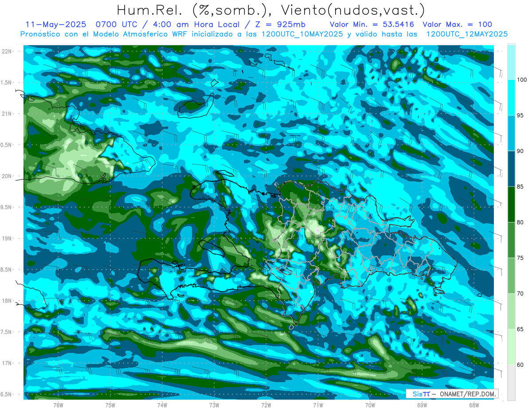
Task: Click the '22N' latitude label
Action: [7, 51]
